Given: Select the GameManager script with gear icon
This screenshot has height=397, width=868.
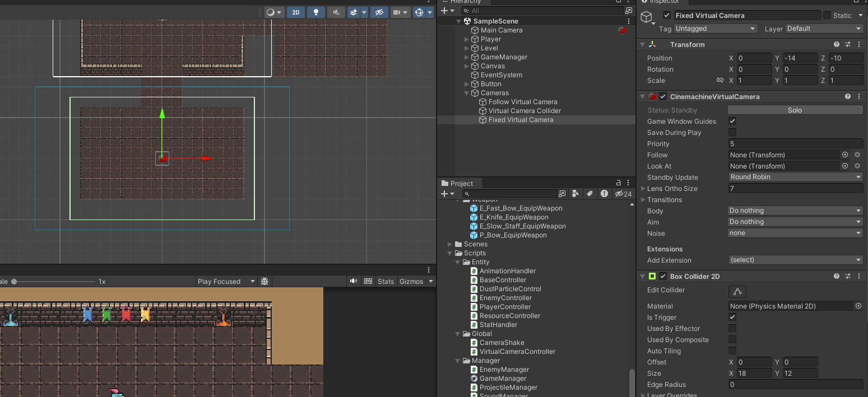Looking at the screenshot, I should (503, 379).
